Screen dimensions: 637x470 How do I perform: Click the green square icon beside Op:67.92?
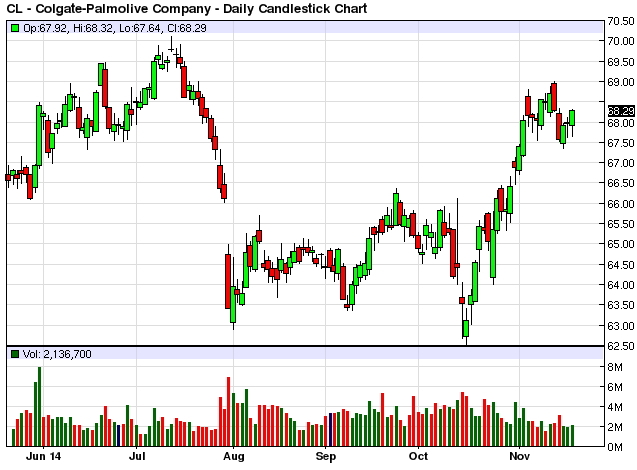pyautogui.click(x=15, y=28)
